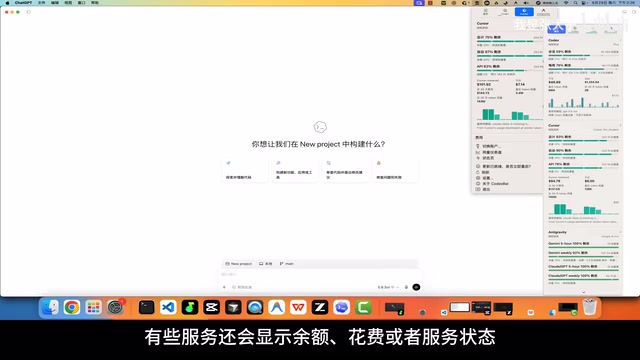Screen dimensions: 640x360
Task: Click the suggestion card with the purple tool icon
Action: click(295, 170)
